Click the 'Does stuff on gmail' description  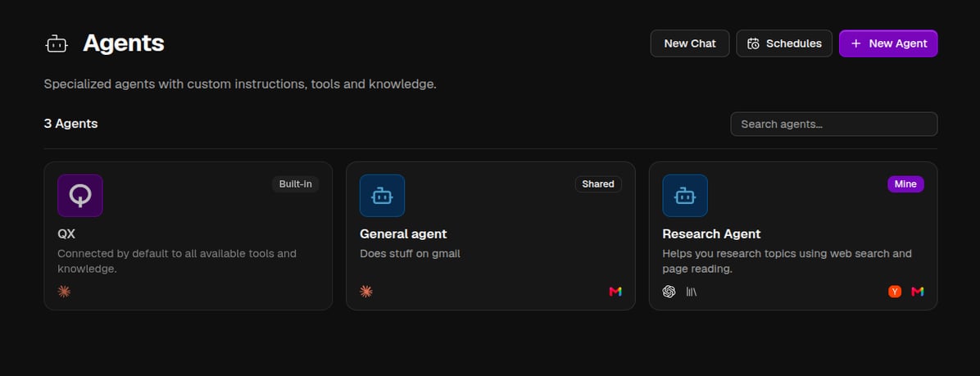pyautogui.click(x=410, y=254)
